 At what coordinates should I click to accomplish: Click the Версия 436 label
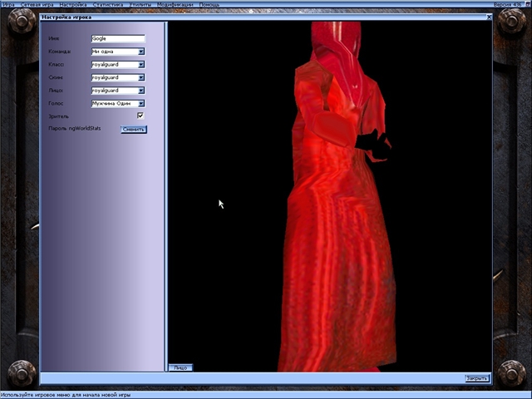point(509,4)
